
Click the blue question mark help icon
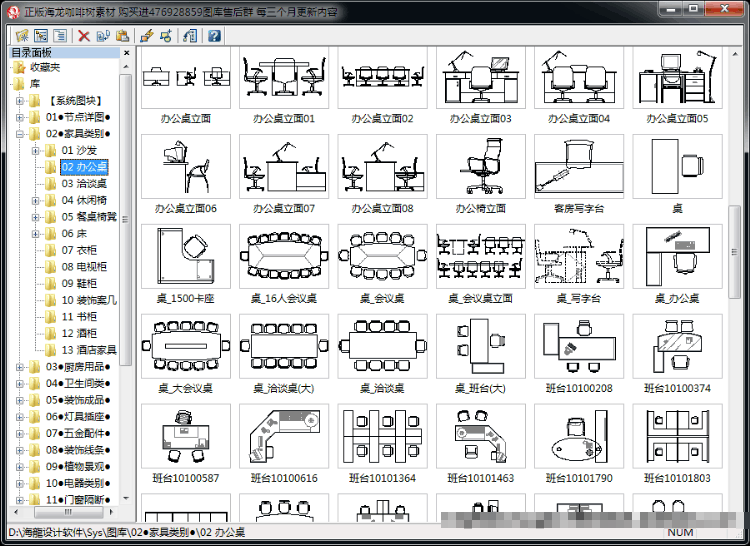pos(214,36)
